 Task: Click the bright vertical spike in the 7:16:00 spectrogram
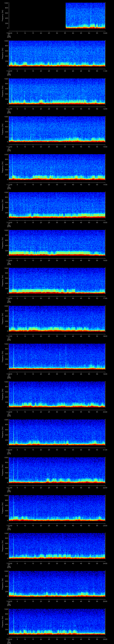[13, 281]
